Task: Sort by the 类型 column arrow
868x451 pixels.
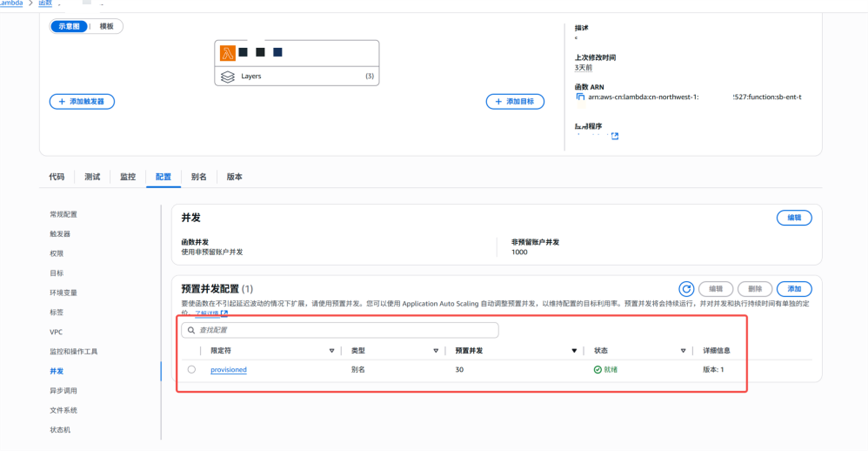Action: [436, 351]
